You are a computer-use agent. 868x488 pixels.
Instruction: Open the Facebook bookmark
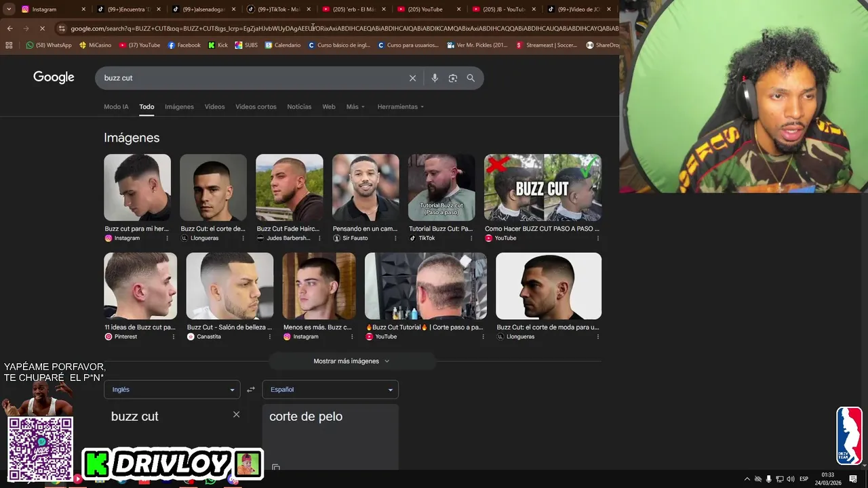(x=184, y=45)
